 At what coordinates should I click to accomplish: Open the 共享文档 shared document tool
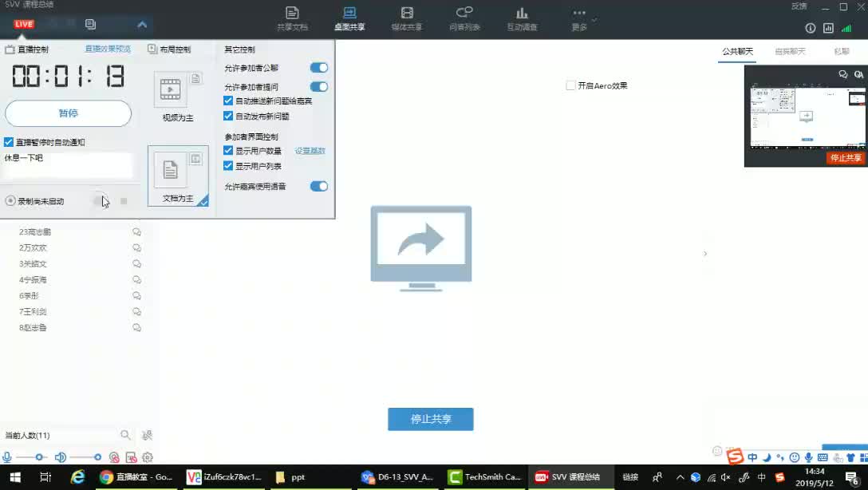point(292,18)
